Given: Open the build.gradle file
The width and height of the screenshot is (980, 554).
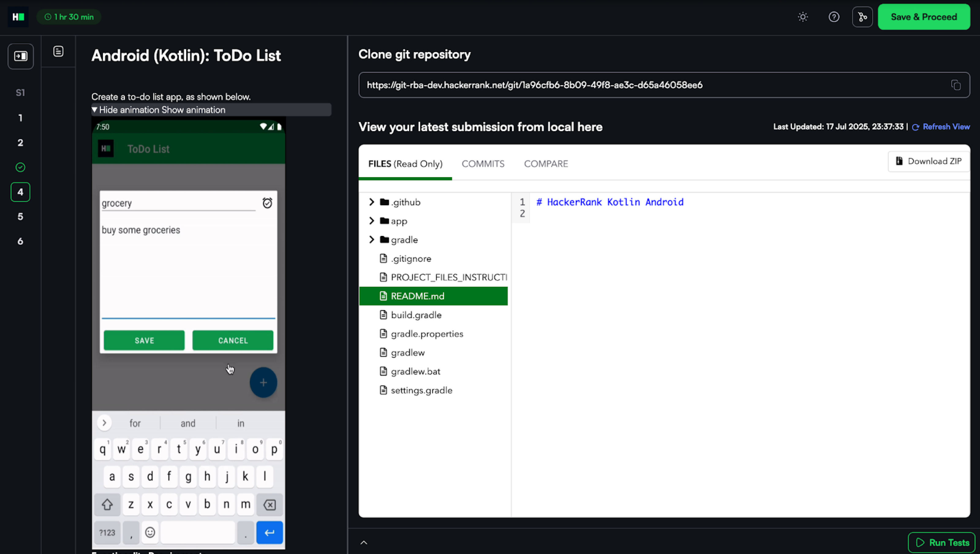Looking at the screenshot, I should click(x=416, y=315).
